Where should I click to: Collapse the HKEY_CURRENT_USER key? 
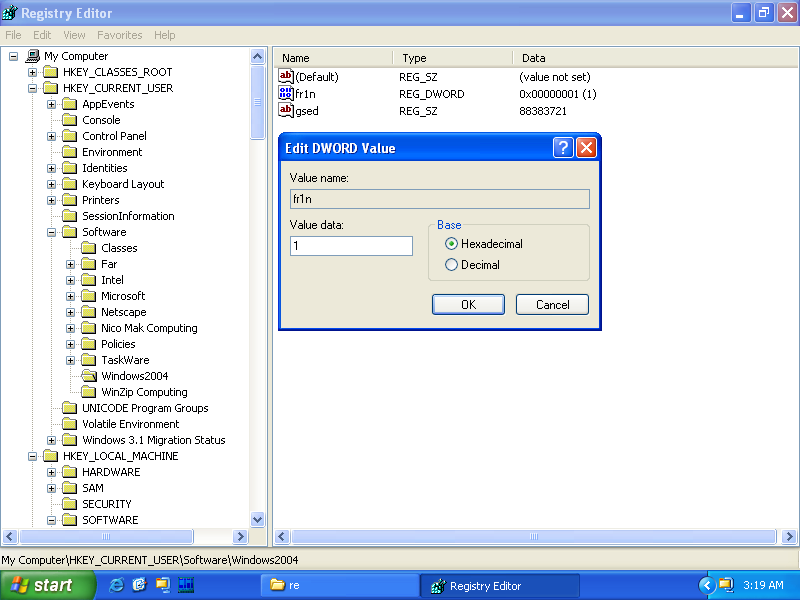click(33, 88)
